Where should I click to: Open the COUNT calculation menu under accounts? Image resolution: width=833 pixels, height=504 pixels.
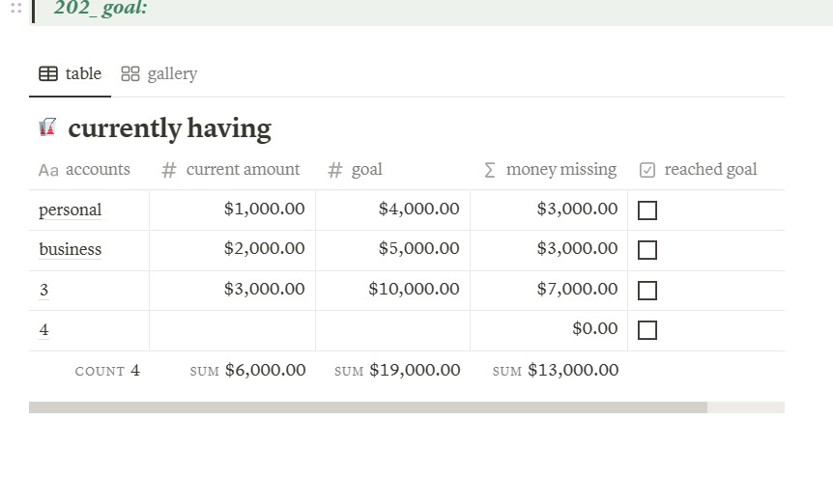[107, 371]
